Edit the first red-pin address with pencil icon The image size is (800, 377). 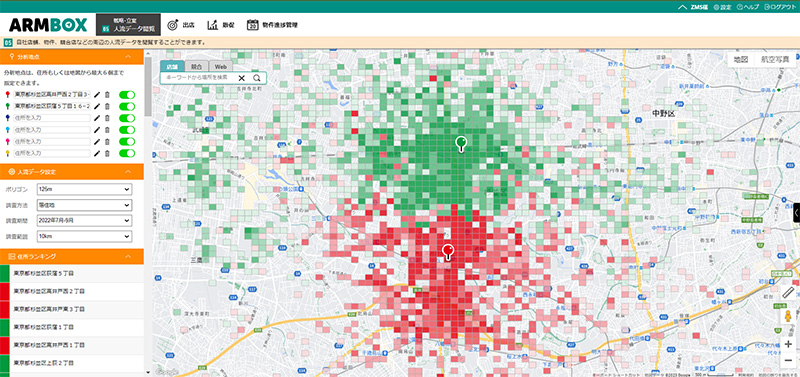pyautogui.click(x=97, y=94)
